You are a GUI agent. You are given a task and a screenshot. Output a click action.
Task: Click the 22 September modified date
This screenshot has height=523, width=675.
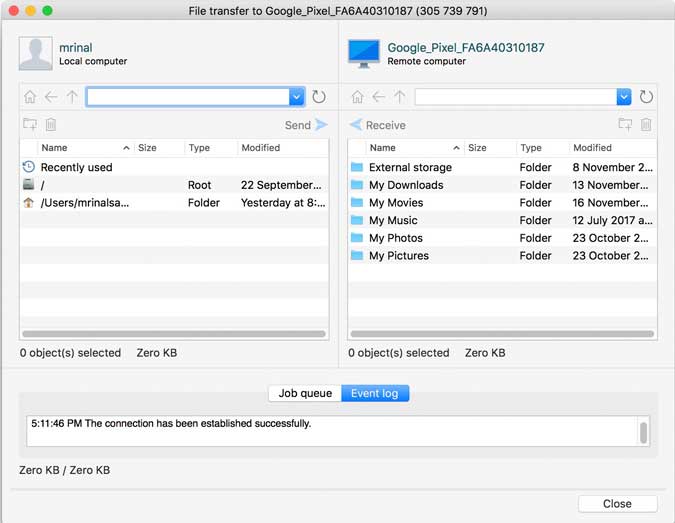[281, 185]
